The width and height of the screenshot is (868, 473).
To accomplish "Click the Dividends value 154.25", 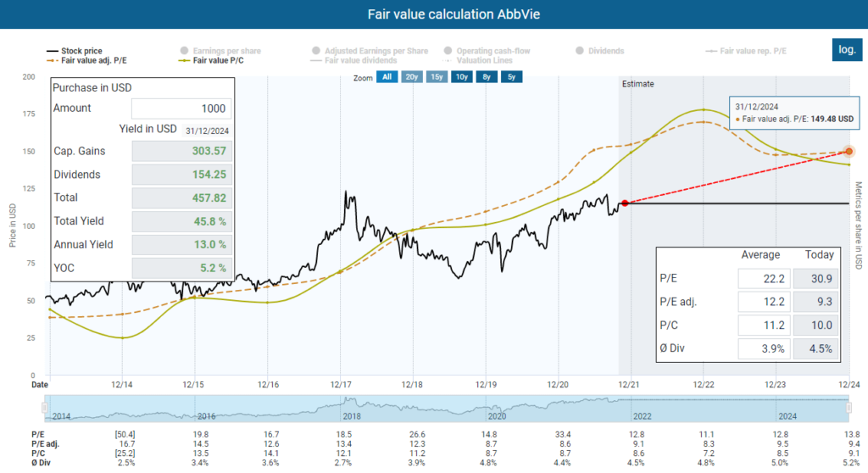I will click(181, 175).
